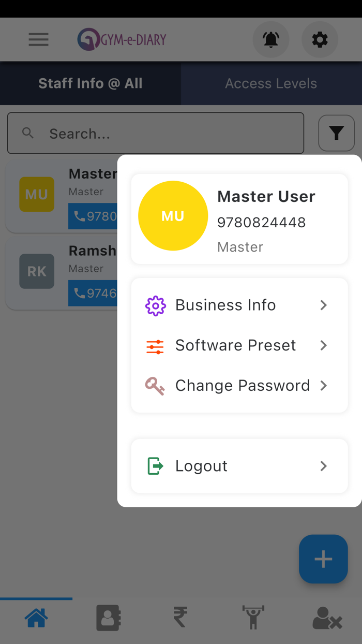Image resolution: width=362 pixels, height=644 pixels.
Task: Open Ramsh staff card name
Action: [93, 251]
